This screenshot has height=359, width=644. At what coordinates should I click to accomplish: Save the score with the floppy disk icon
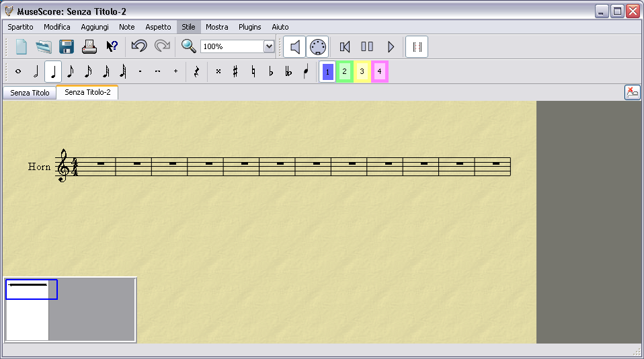pyautogui.click(x=66, y=47)
